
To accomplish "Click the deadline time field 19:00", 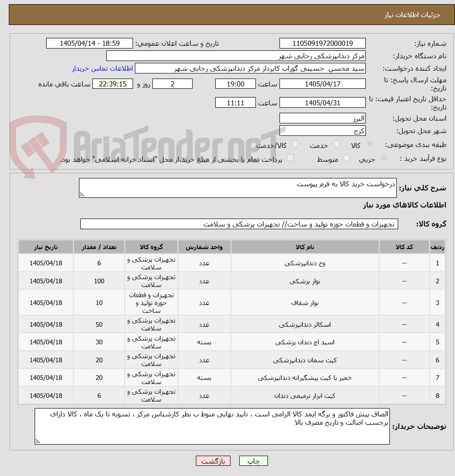I will tap(236, 84).
